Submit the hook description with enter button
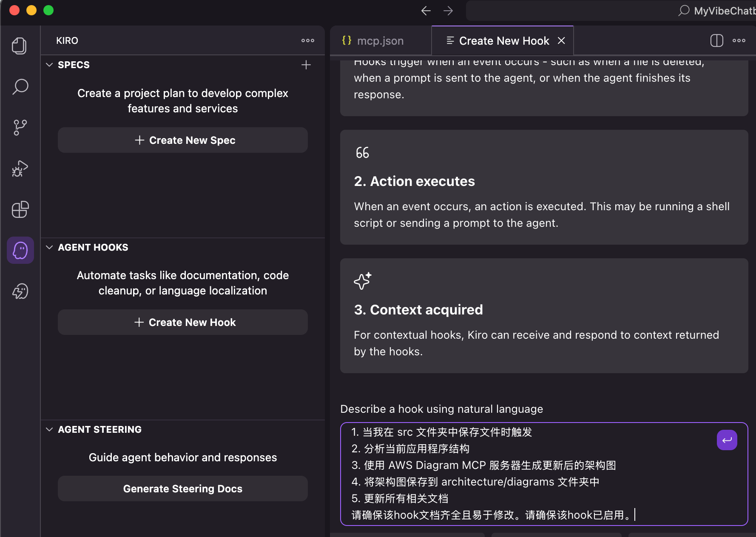 tap(727, 440)
